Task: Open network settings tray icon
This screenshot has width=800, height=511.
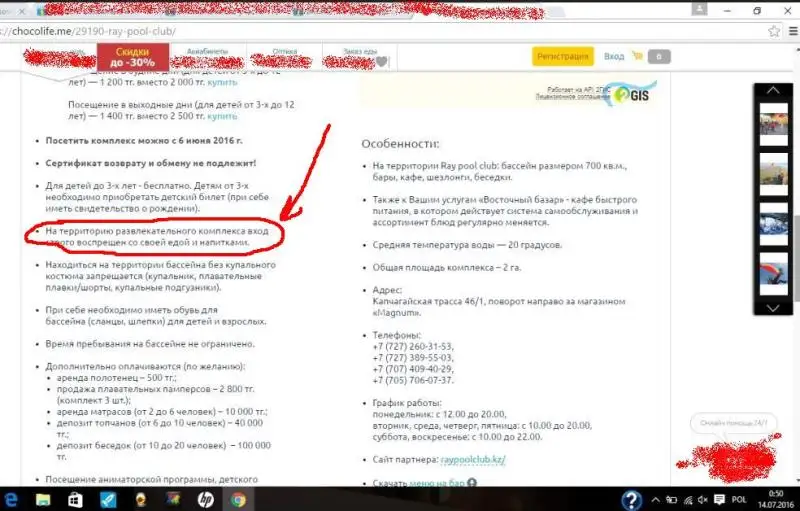Action: (x=688, y=500)
